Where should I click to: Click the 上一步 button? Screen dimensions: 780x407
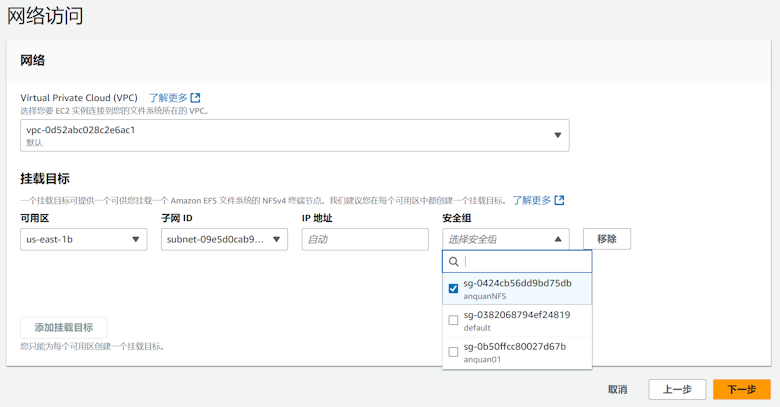coord(677,389)
